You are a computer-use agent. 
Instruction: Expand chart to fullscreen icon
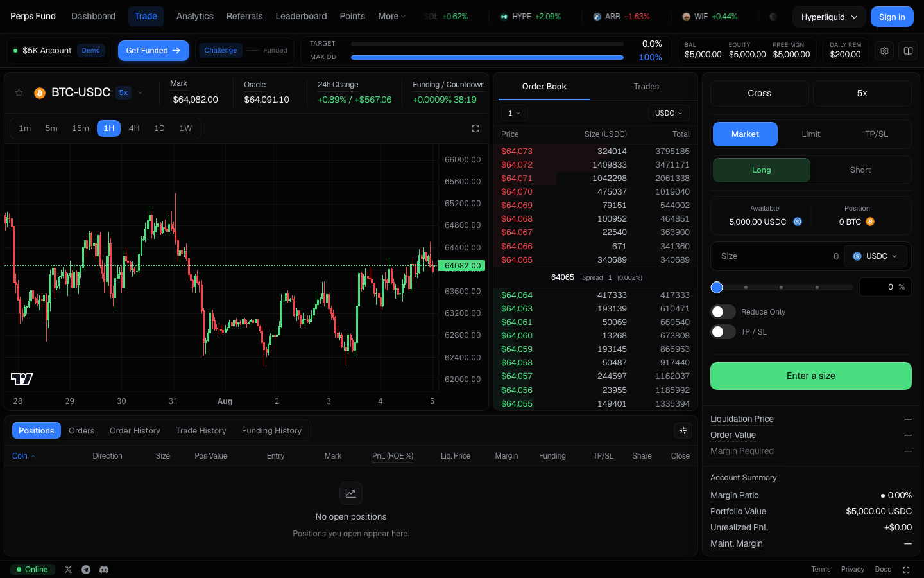pyautogui.click(x=475, y=128)
